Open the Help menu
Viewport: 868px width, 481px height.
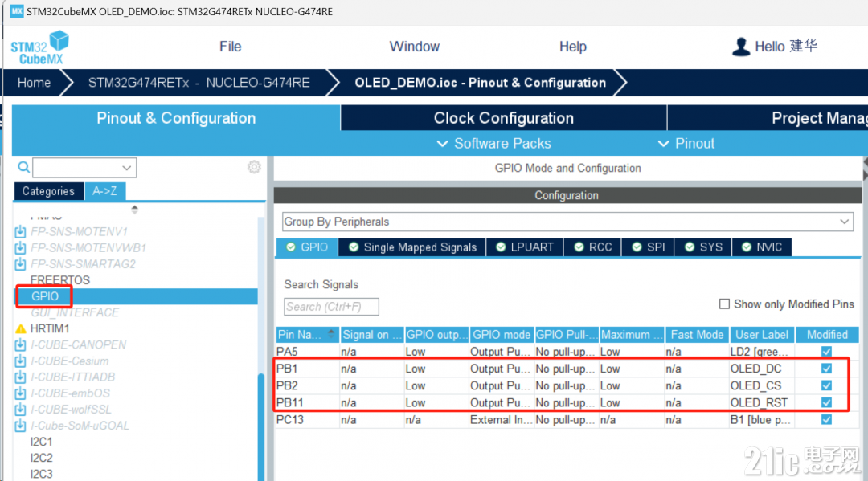click(572, 47)
